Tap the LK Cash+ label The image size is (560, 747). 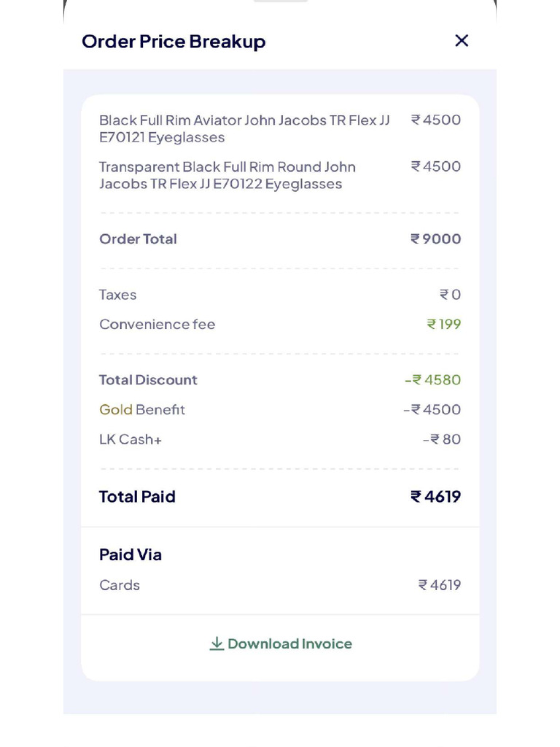tap(131, 439)
